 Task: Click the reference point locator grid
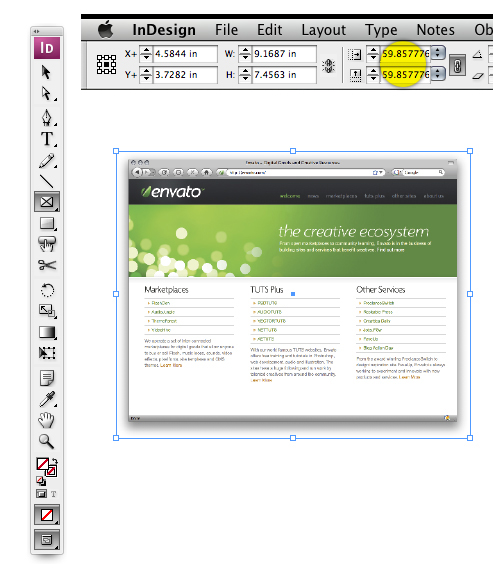pyautogui.click(x=107, y=64)
